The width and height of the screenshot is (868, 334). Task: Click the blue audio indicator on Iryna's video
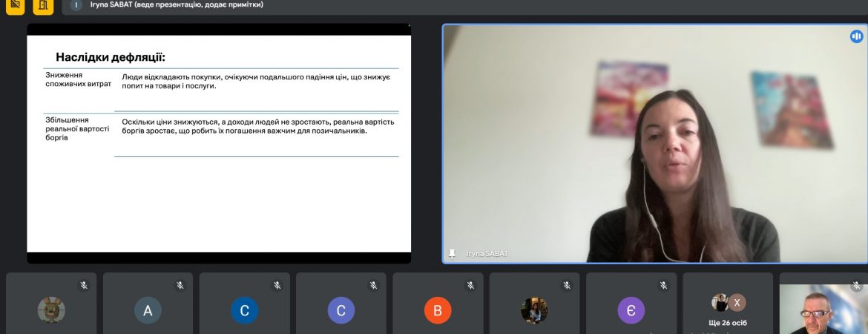pos(856,36)
